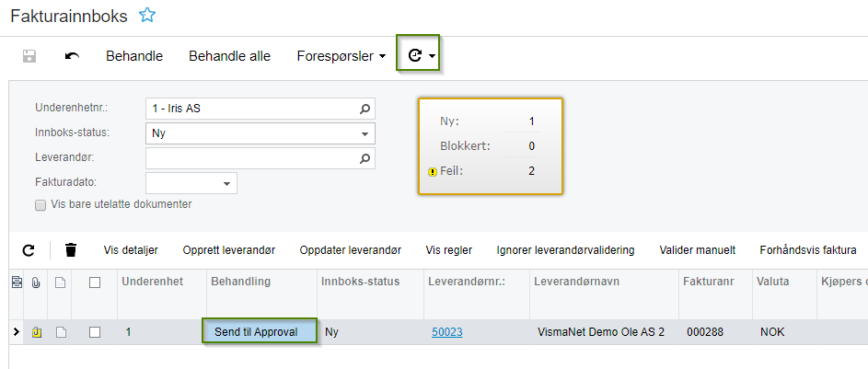The image size is (868, 369).
Task: Undo changes with the curved arrow icon
Action: pos(72,56)
